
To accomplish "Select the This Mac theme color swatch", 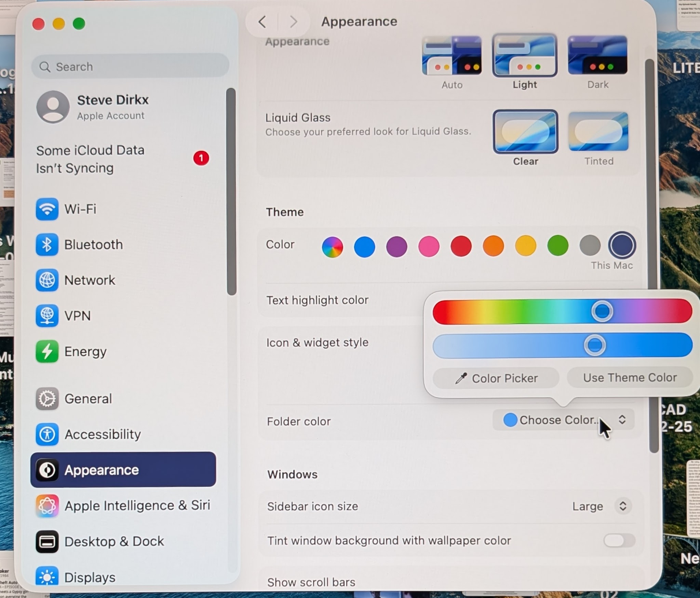I will tap(622, 245).
